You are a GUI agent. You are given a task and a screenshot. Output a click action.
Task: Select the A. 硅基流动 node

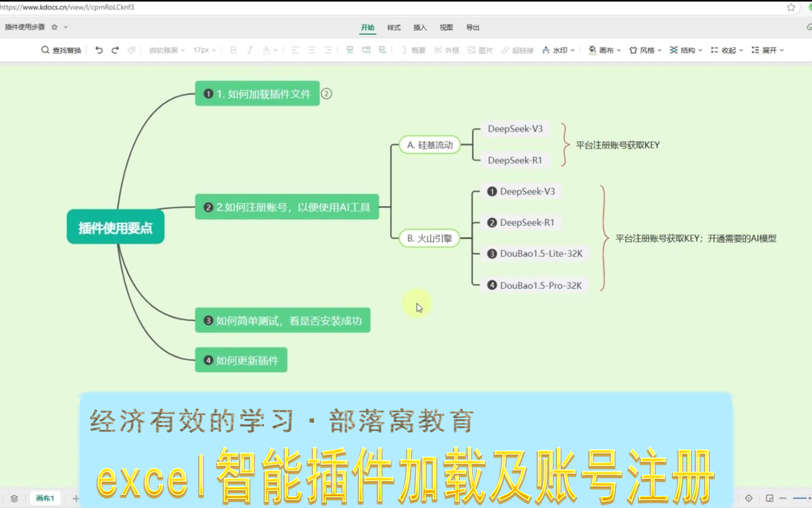point(429,145)
